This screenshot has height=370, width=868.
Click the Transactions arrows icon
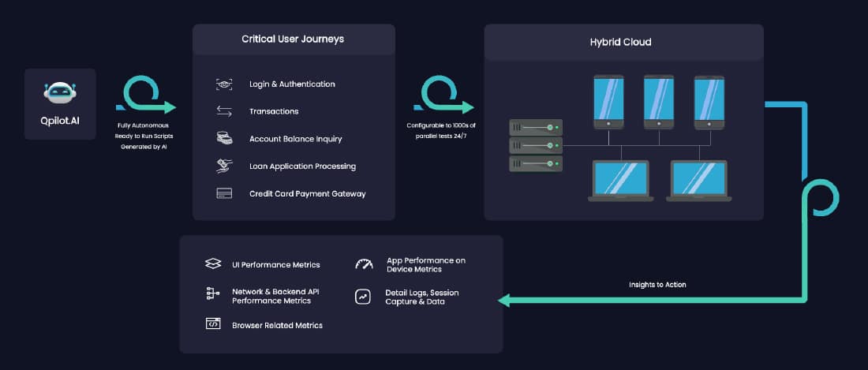[224, 112]
